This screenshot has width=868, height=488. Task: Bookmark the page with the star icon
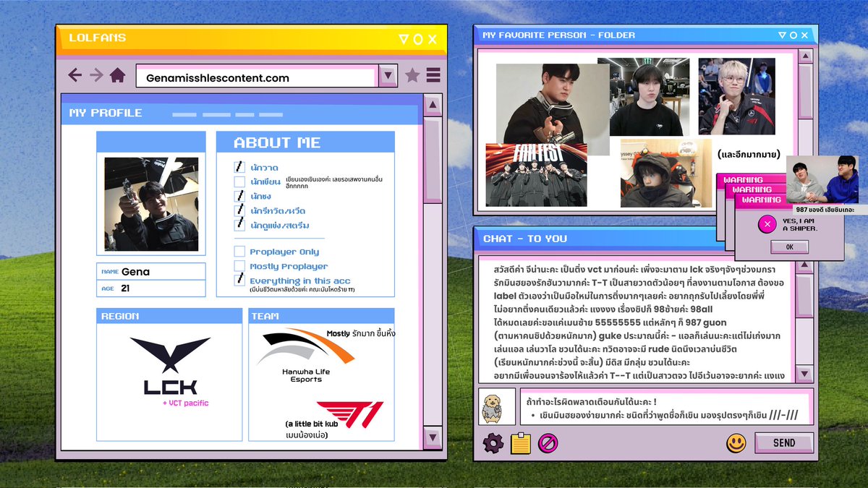click(x=412, y=75)
